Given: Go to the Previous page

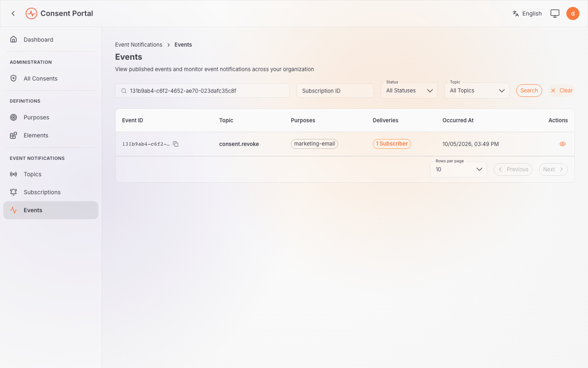Looking at the screenshot, I should click(x=513, y=169).
